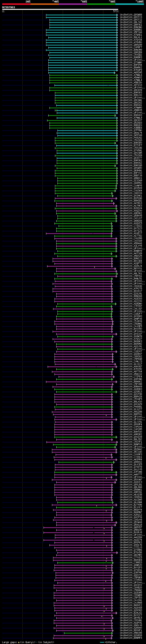Click UniRef100_B9HV63 label

131,115
